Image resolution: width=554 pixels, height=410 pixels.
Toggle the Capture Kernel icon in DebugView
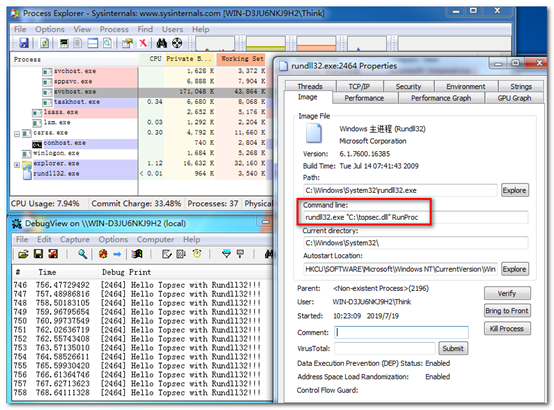tap(103, 254)
